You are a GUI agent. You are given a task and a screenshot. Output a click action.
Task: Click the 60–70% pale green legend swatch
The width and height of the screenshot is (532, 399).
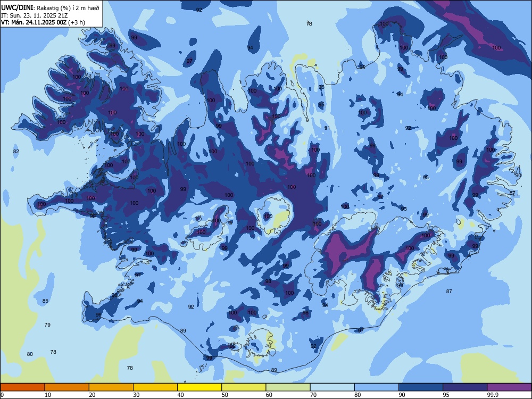[288, 387]
